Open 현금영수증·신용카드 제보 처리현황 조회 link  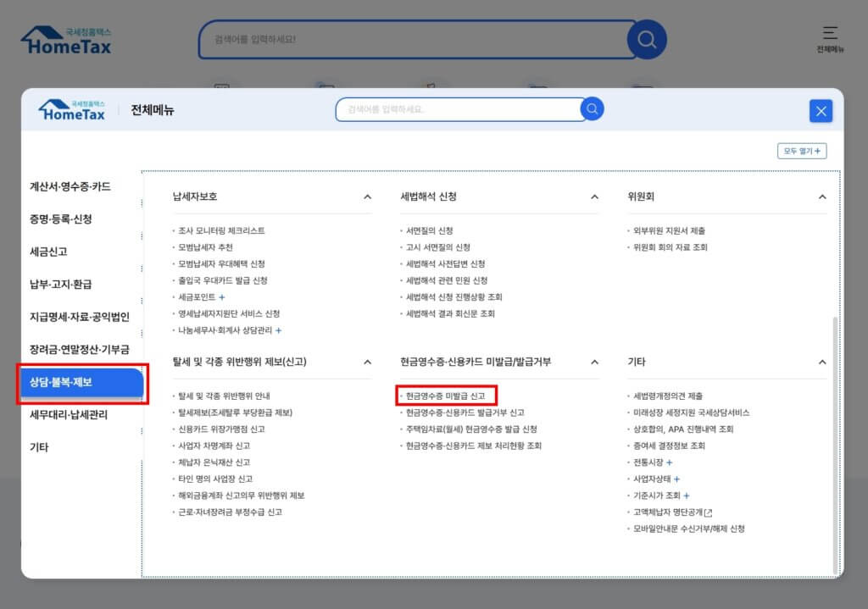pos(474,446)
